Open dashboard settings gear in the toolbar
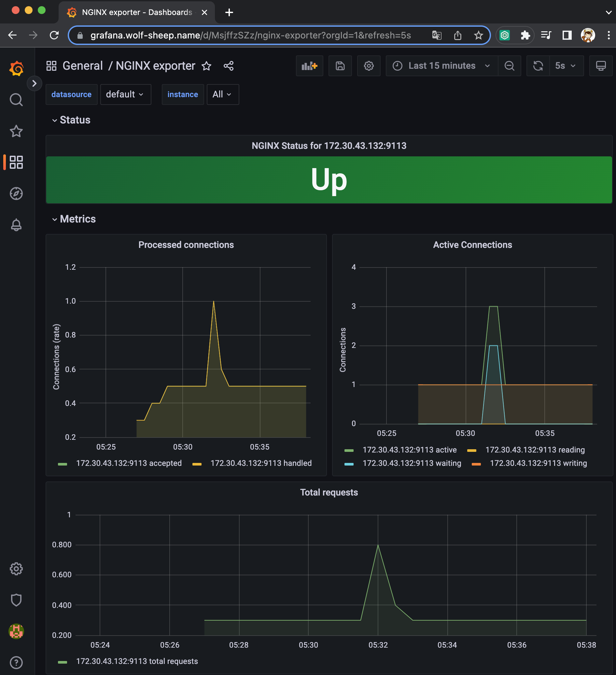The image size is (616, 675). point(369,65)
